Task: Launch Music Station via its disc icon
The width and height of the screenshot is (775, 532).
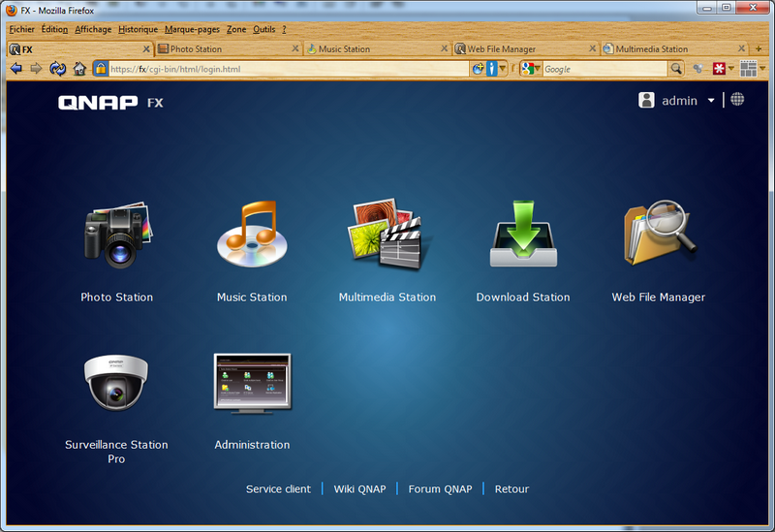Action: click(252, 234)
